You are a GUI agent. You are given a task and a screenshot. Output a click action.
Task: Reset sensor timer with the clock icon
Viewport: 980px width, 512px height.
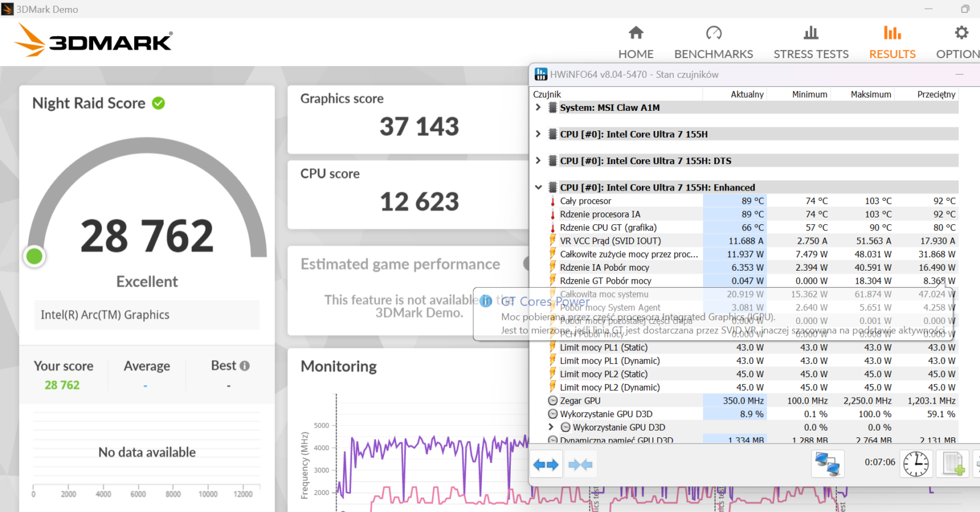click(x=916, y=464)
